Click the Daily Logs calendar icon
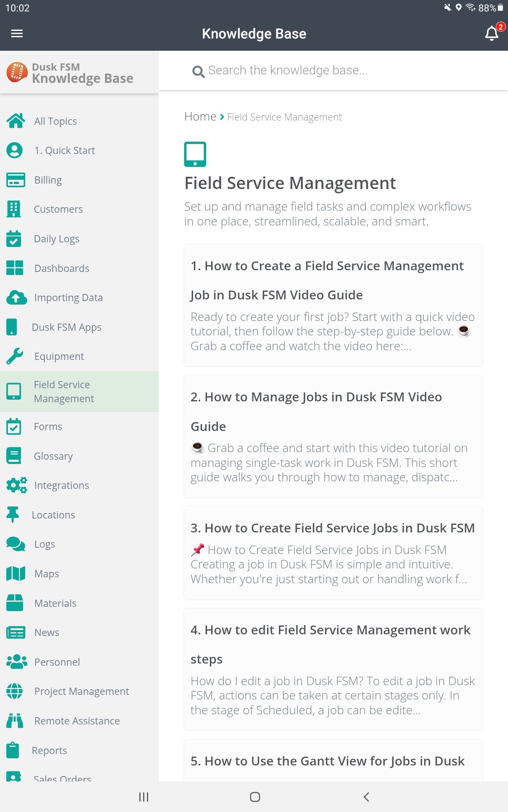The width and height of the screenshot is (508, 812). [14, 239]
